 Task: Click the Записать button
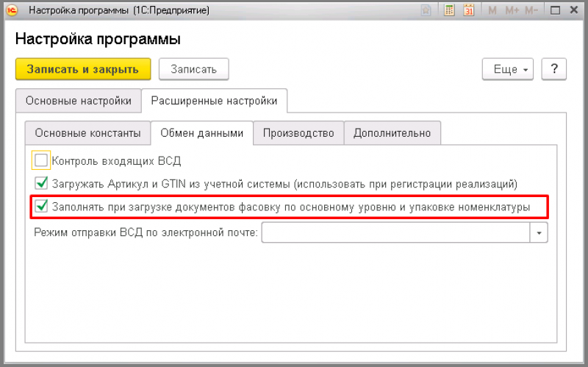193,69
